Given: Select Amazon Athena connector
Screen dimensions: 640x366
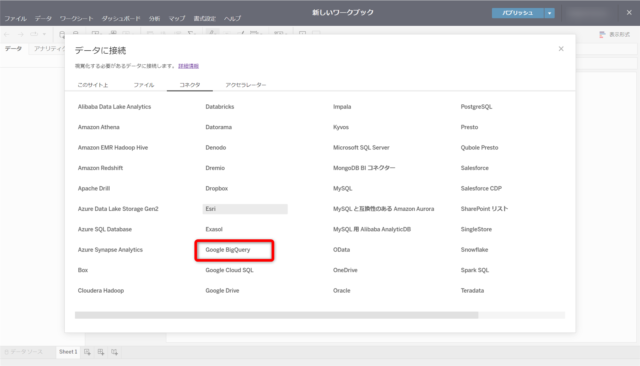Looking at the screenshot, I should (99, 127).
